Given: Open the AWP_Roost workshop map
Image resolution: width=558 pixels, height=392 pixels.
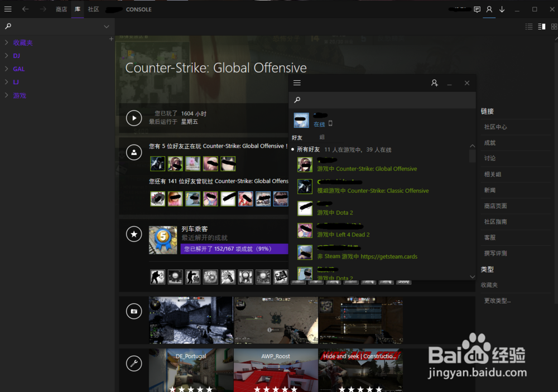Looking at the screenshot, I should pos(276,370).
